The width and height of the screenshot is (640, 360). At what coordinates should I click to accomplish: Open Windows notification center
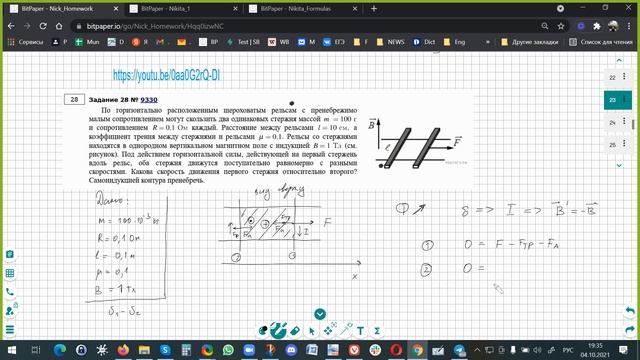pyautogui.click(x=623, y=350)
